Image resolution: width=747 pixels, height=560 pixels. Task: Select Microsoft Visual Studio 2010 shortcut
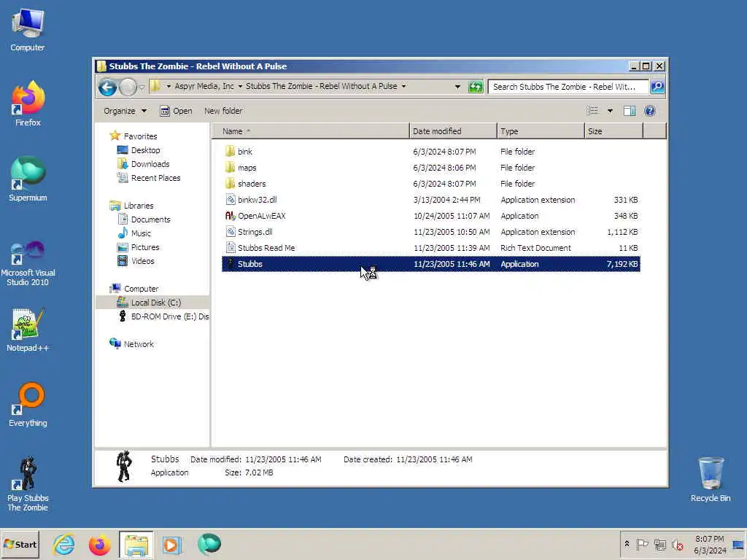point(28,263)
